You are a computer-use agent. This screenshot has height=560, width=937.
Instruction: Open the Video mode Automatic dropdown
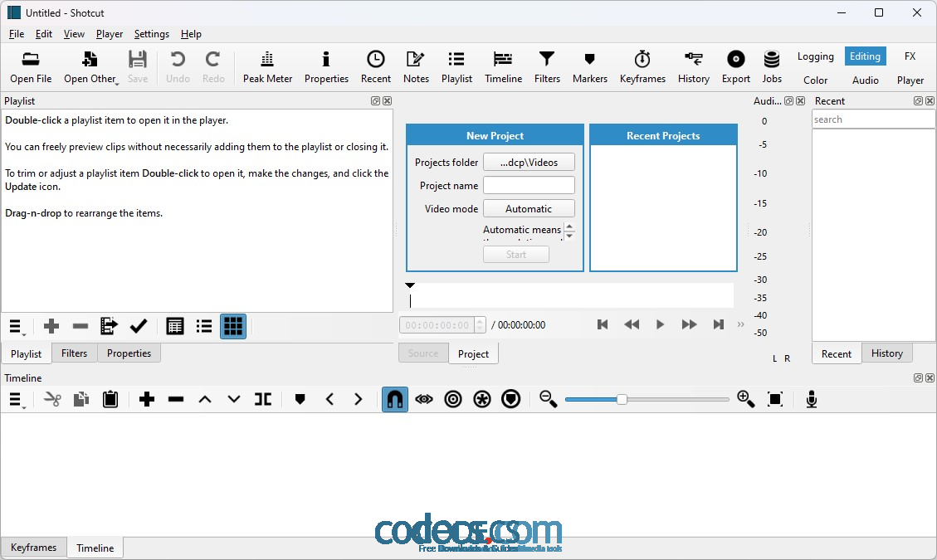pos(529,208)
